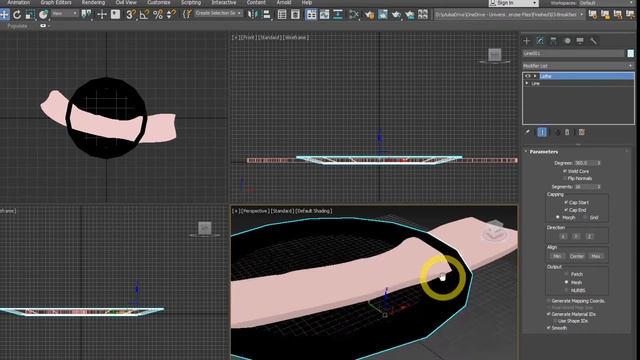Open the Rendering menu
Viewport: 640px width, 360px height.
coord(93,2)
